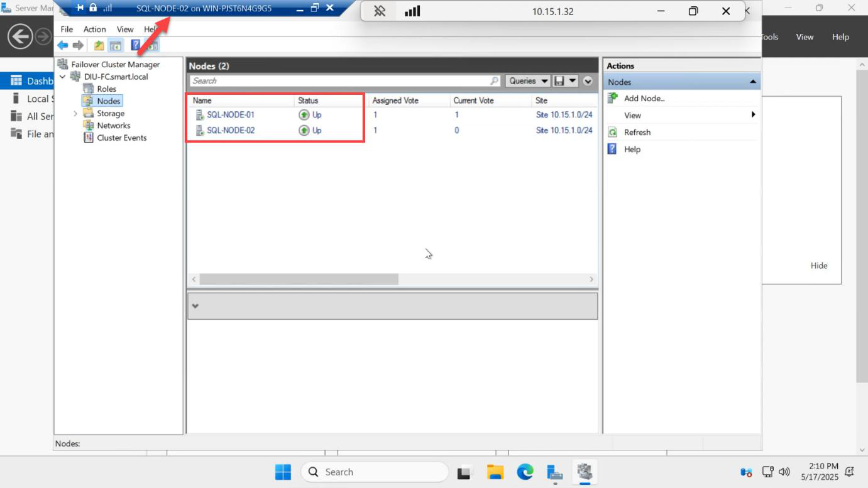Click the save query floppy disk icon
Viewport: 868px width, 488px height.
click(x=559, y=81)
